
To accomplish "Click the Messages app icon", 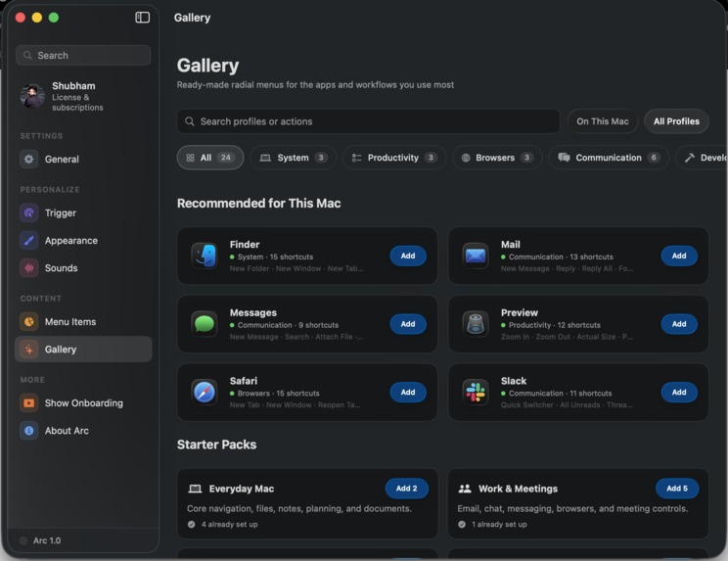I will pyautogui.click(x=205, y=324).
